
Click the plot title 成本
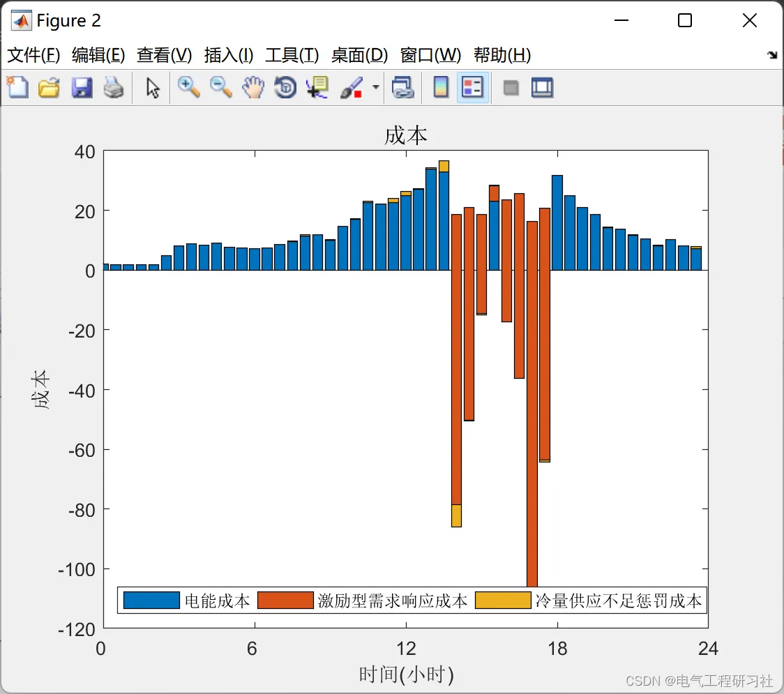pos(405,135)
